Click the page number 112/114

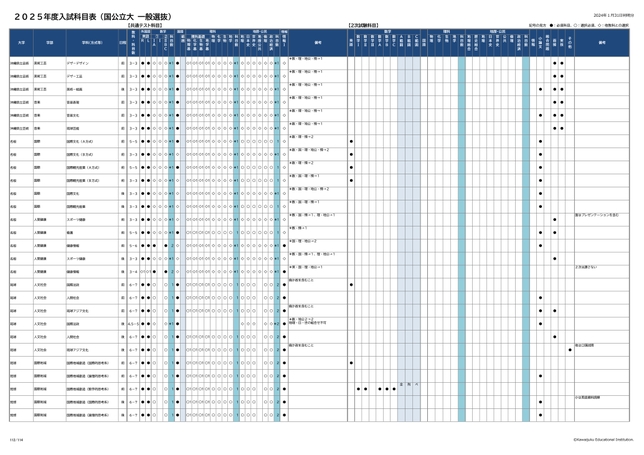point(15,438)
